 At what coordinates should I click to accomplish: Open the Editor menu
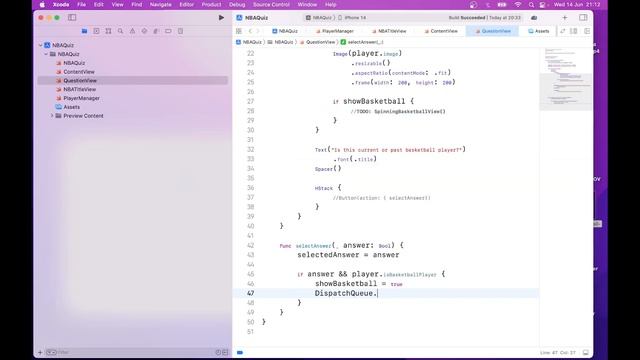point(187,4)
